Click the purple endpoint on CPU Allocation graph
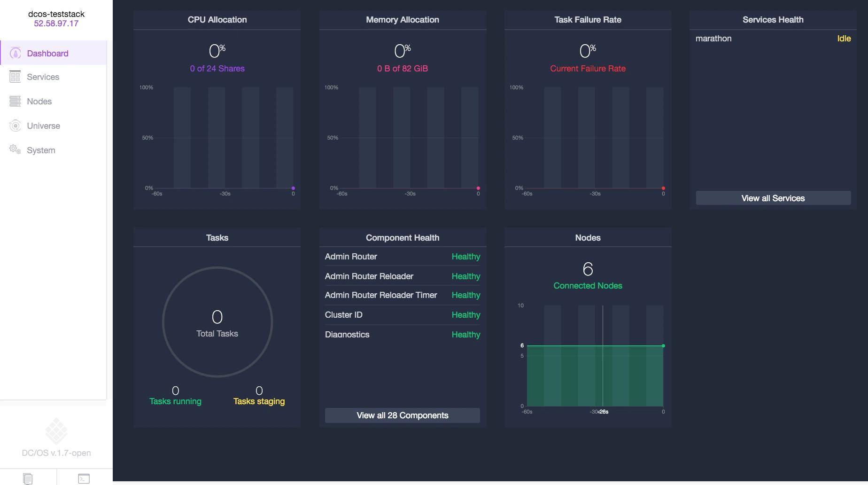The height and width of the screenshot is (485, 868). pos(293,188)
